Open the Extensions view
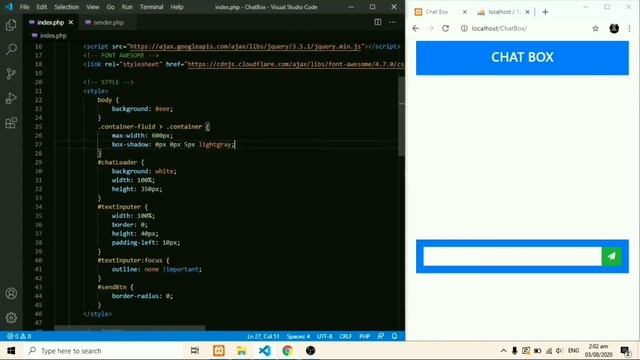The width and height of the screenshot is (640, 360). [11, 122]
